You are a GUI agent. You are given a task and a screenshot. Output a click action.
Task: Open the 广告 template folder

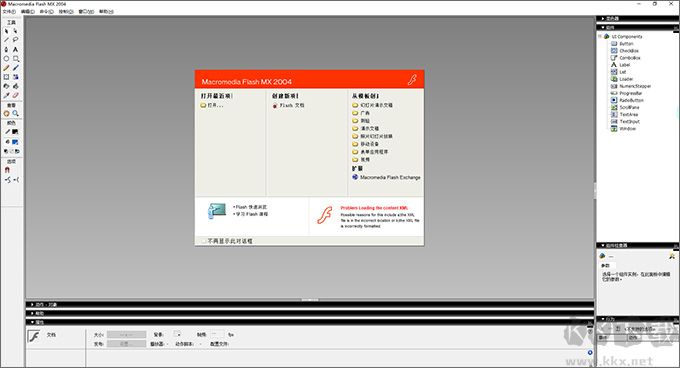coord(361,113)
